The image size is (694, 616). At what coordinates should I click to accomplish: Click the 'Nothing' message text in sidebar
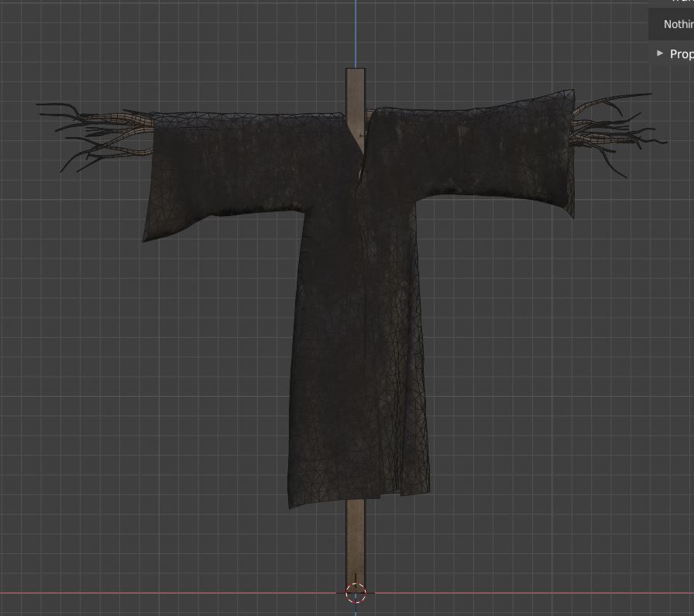point(679,24)
